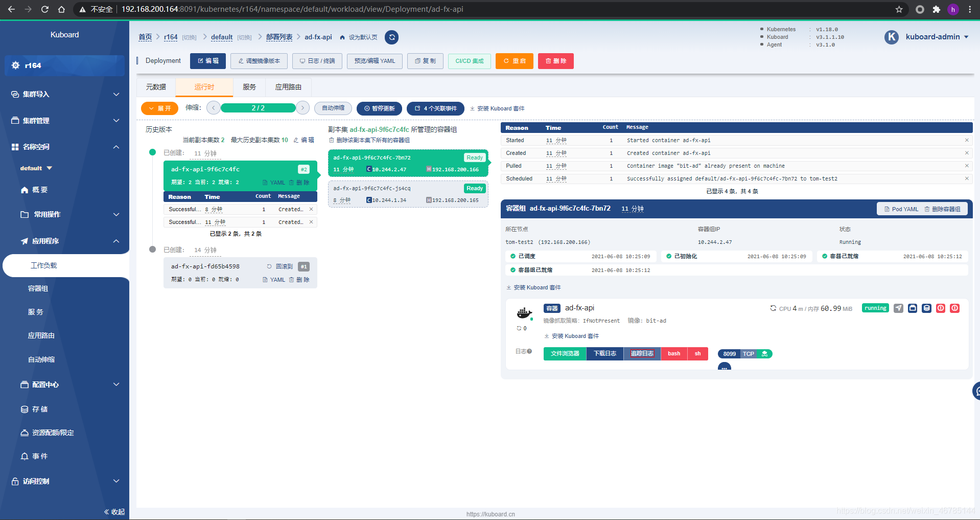980x520 pixels.
Task: Open 自动伸缩 in the sidebar
Action: [41, 359]
